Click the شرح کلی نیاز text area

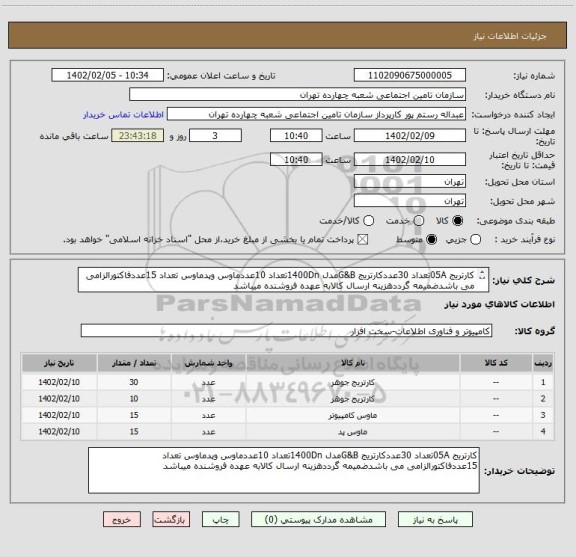[283, 280]
